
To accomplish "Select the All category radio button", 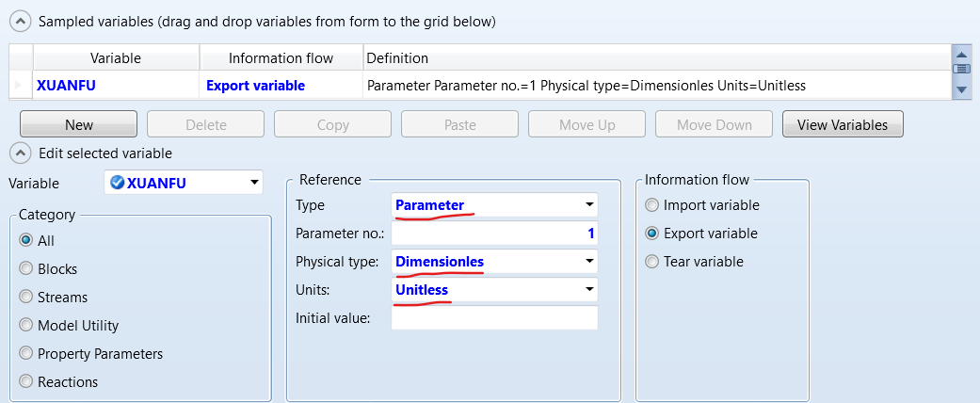I will (26, 240).
